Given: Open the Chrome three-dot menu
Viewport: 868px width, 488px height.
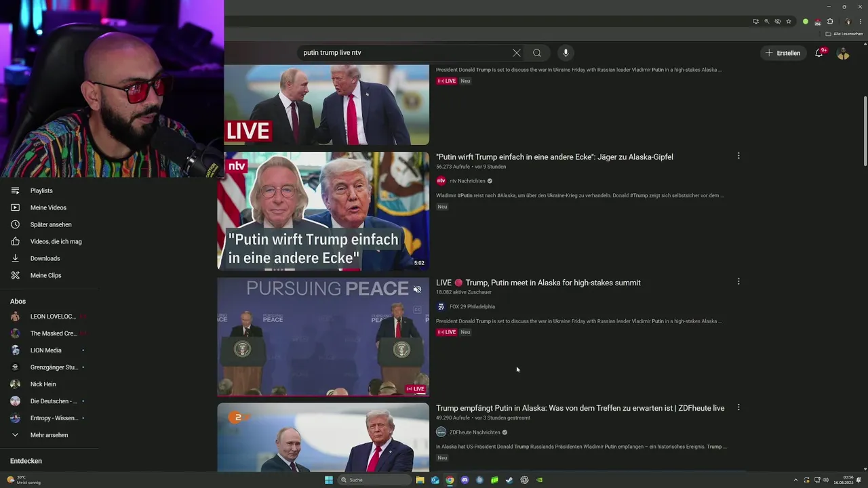Looking at the screenshot, I should point(860,22).
